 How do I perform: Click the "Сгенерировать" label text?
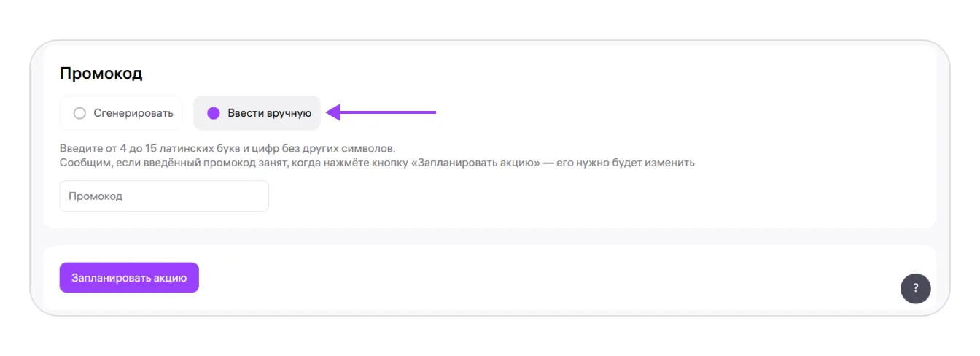(x=133, y=113)
